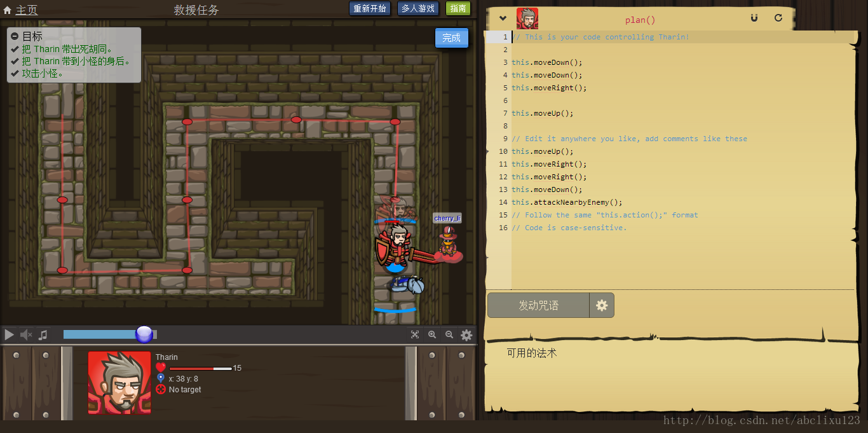Screen dimensions: 868x433
Task: Click the heart health icon
Action: pyautogui.click(x=161, y=368)
